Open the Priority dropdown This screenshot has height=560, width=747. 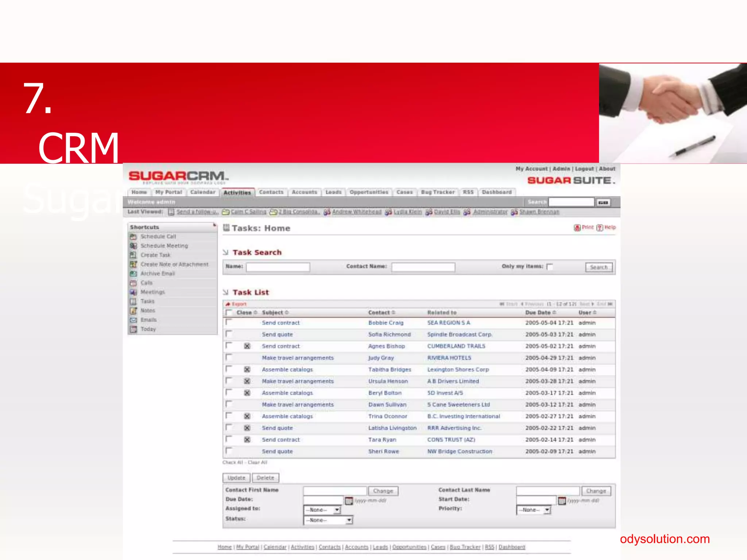[533, 510]
